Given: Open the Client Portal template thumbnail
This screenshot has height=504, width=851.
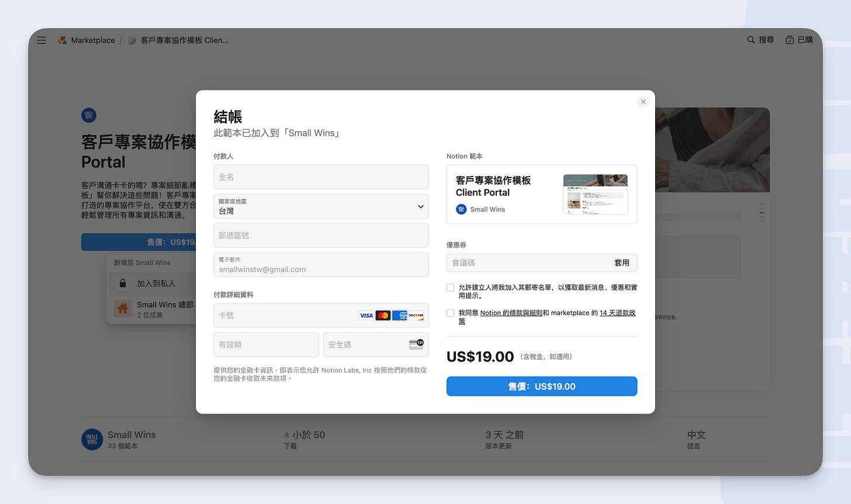Looking at the screenshot, I should coord(595,194).
